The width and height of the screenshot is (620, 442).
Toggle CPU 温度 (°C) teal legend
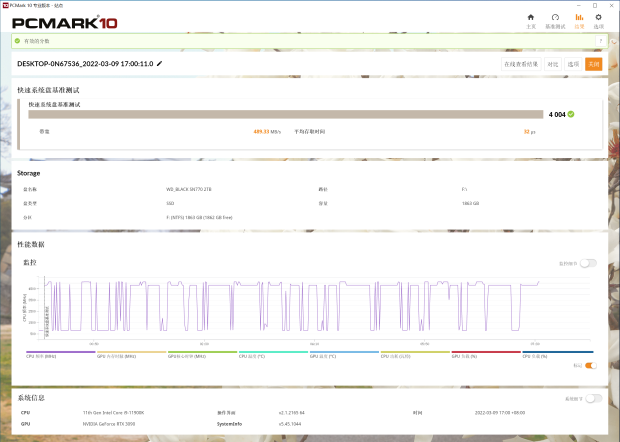tap(273, 352)
